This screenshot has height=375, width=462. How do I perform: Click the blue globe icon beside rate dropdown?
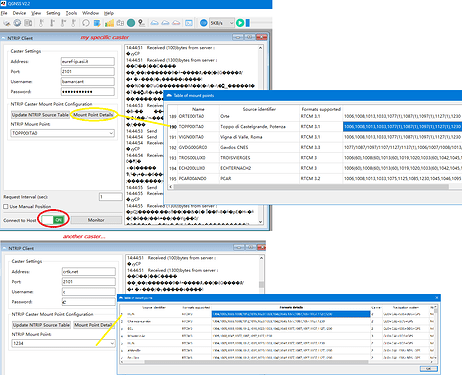click(x=203, y=23)
